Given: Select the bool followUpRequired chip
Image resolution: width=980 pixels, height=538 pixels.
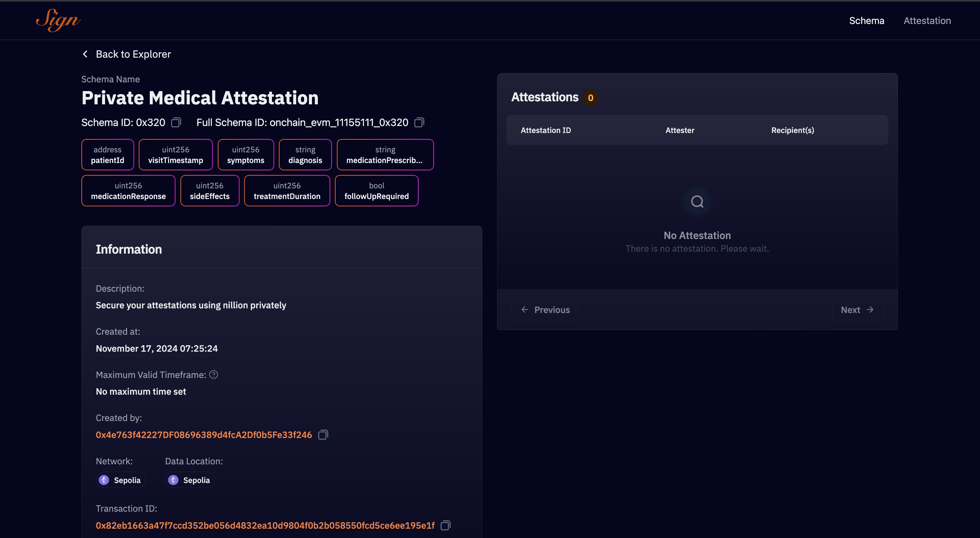Looking at the screenshot, I should tap(377, 191).
